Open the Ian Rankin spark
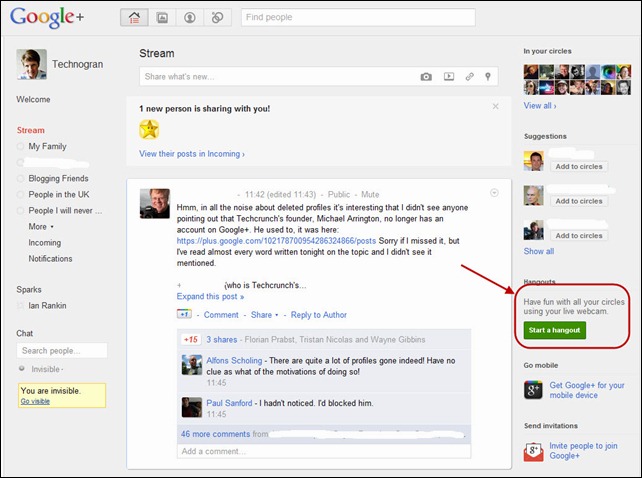This screenshot has height=478, width=642. click(x=47, y=306)
